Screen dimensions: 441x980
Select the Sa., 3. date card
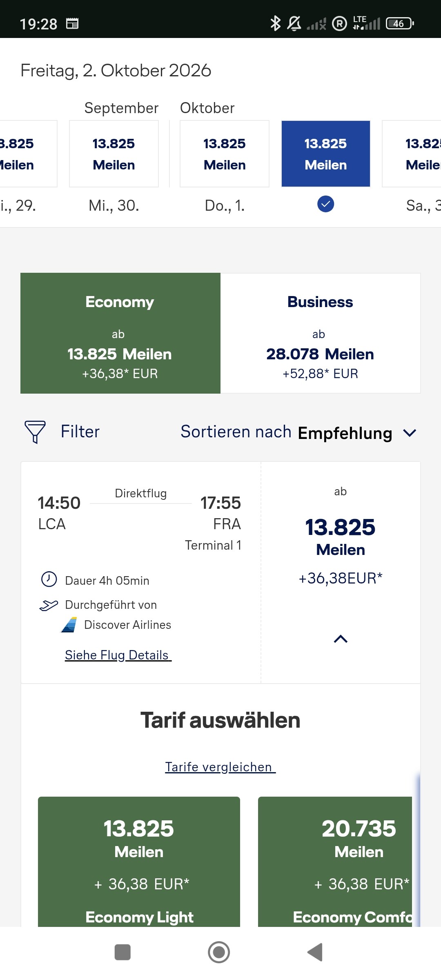click(412, 154)
